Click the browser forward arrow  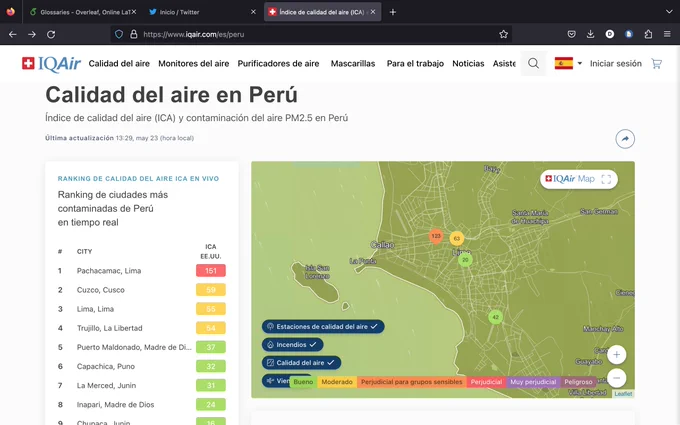[32, 34]
